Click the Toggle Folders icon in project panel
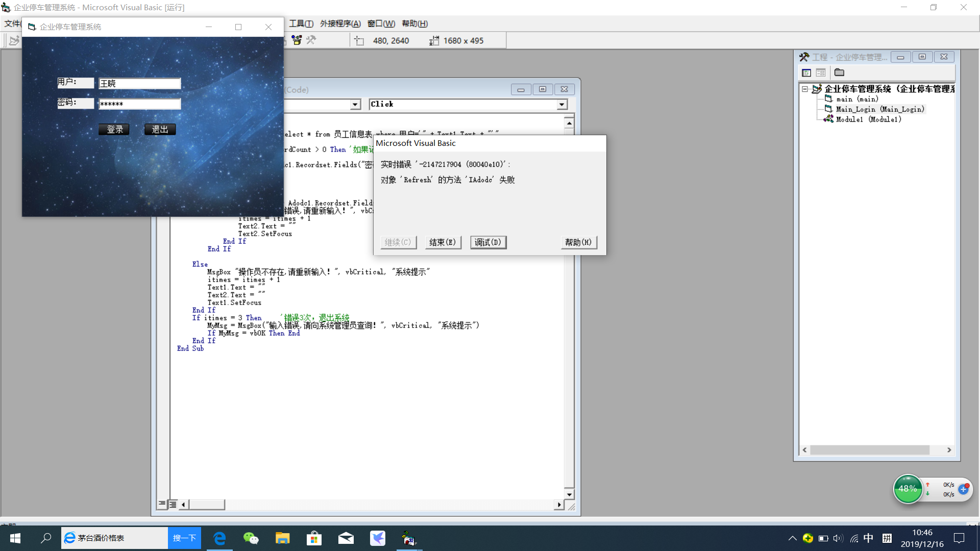This screenshot has width=980, height=551. [839, 73]
